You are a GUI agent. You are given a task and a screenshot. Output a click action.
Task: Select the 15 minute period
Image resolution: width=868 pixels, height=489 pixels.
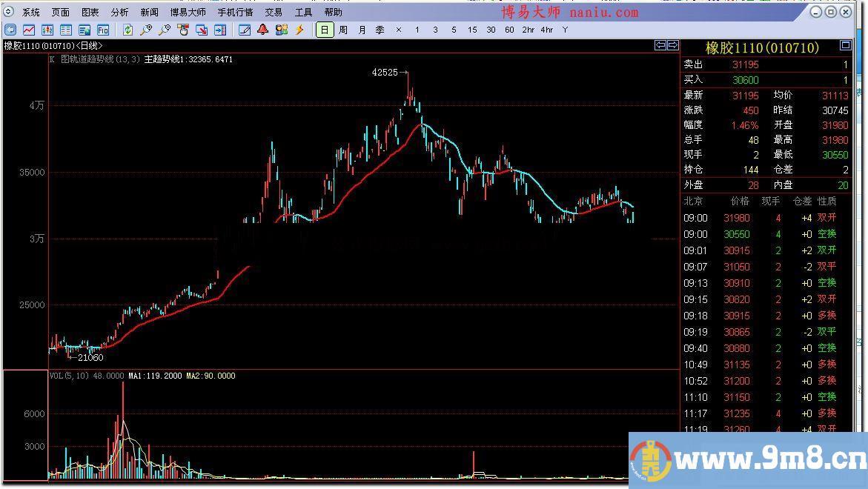point(472,30)
